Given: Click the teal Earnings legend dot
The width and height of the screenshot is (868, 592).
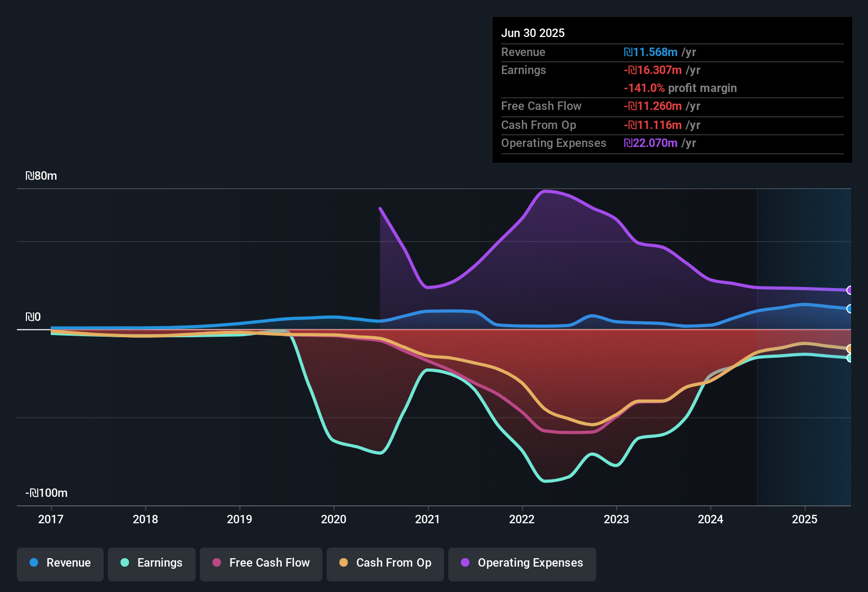Looking at the screenshot, I should [x=125, y=563].
